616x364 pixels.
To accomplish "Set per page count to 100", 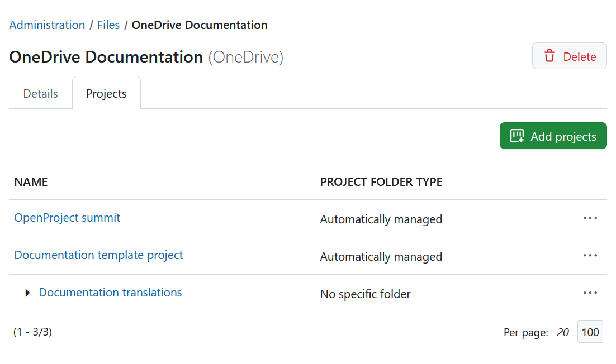I will click(590, 332).
